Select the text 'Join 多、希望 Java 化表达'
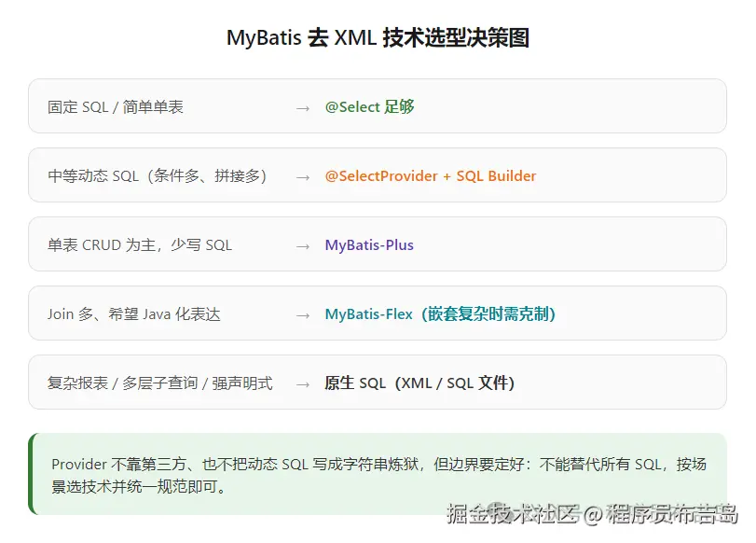The height and width of the screenshot is (543, 756). [134, 313]
